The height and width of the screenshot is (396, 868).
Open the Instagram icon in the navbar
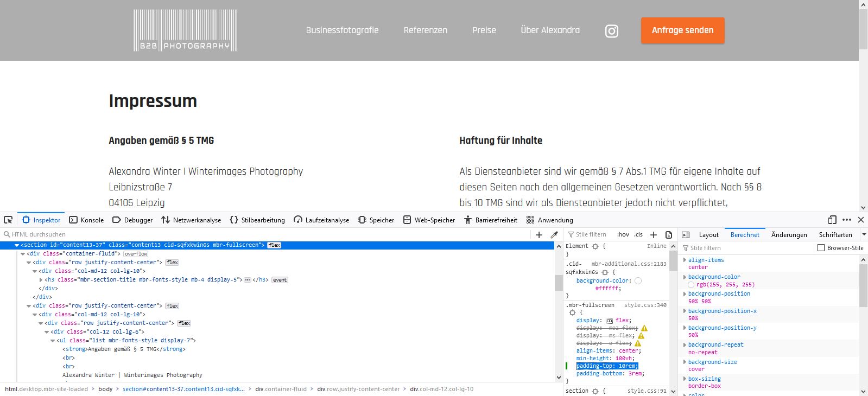(x=612, y=31)
